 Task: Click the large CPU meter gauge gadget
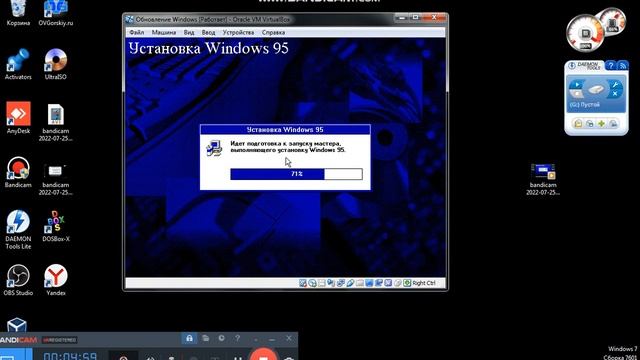point(585,33)
